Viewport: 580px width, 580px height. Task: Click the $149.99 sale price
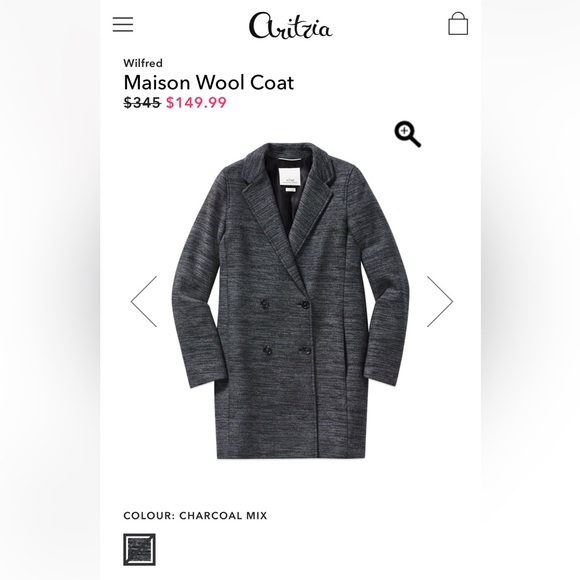196,102
